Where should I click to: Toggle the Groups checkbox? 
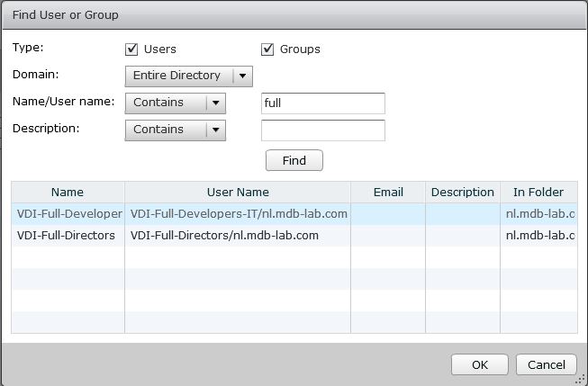(x=267, y=49)
